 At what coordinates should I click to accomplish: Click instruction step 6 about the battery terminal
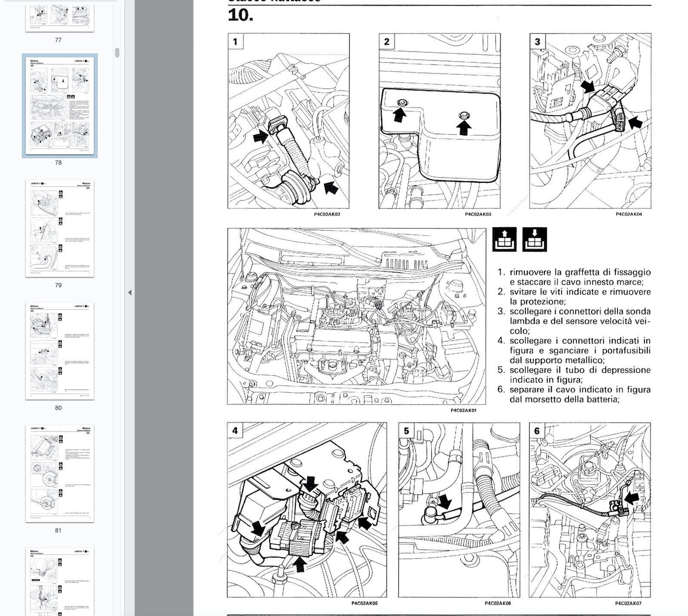click(x=574, y=395)
